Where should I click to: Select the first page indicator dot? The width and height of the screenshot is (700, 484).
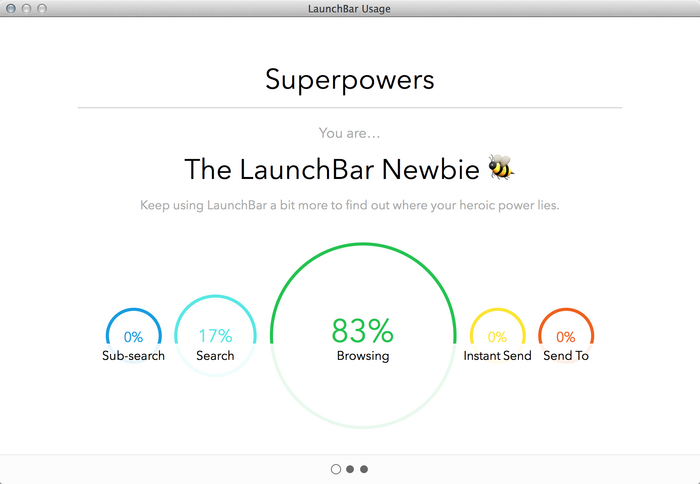pyautogui.click(x=336, y=469)
